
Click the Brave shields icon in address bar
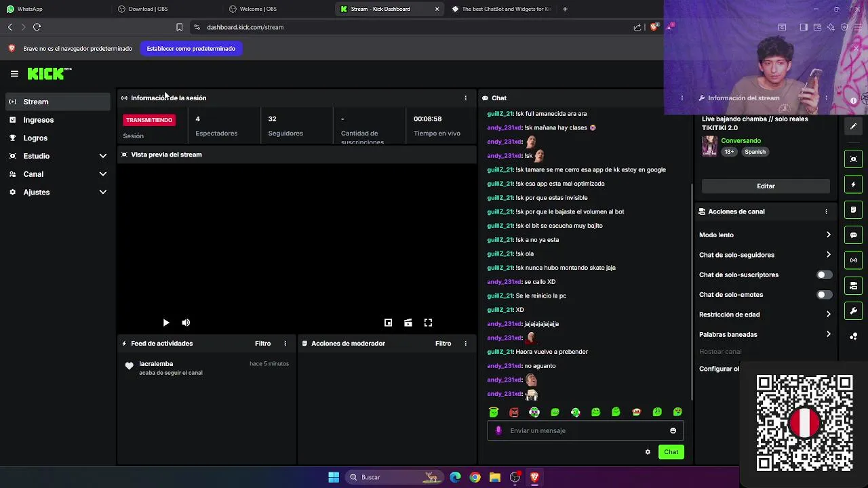tap(654, 27)
